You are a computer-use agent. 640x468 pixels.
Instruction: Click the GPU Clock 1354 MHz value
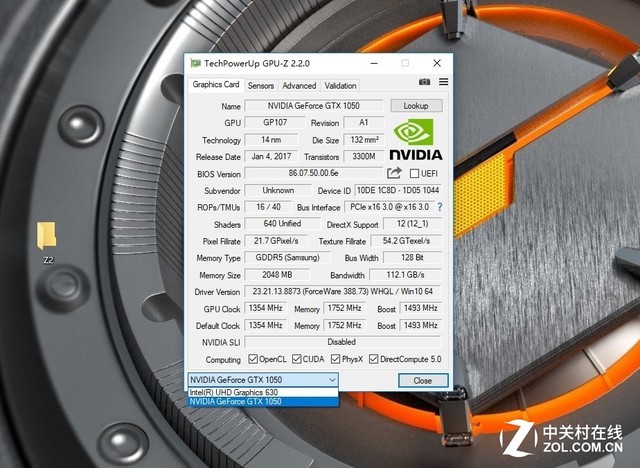pyautogui.click(x=265, y=308)
